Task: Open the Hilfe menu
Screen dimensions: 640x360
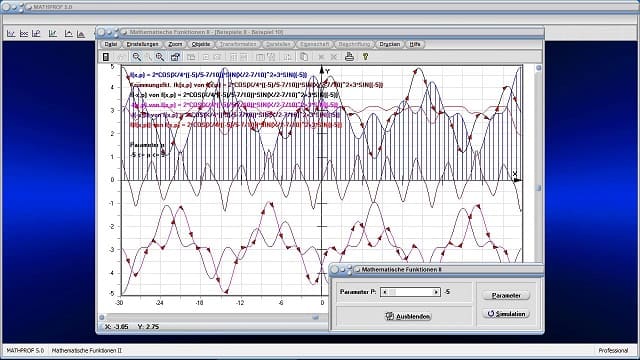Action: tap(415, 44)
